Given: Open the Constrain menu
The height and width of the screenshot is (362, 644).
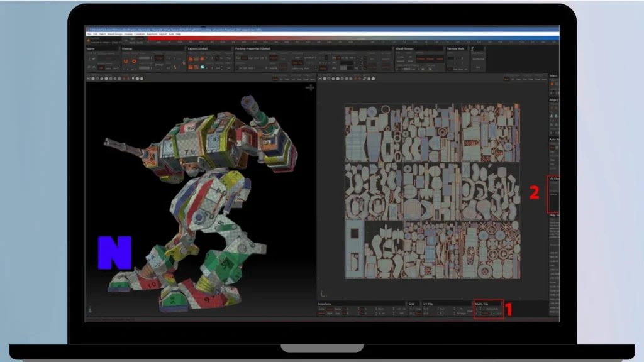Looking at the screenshot, I should pos(140,34).
